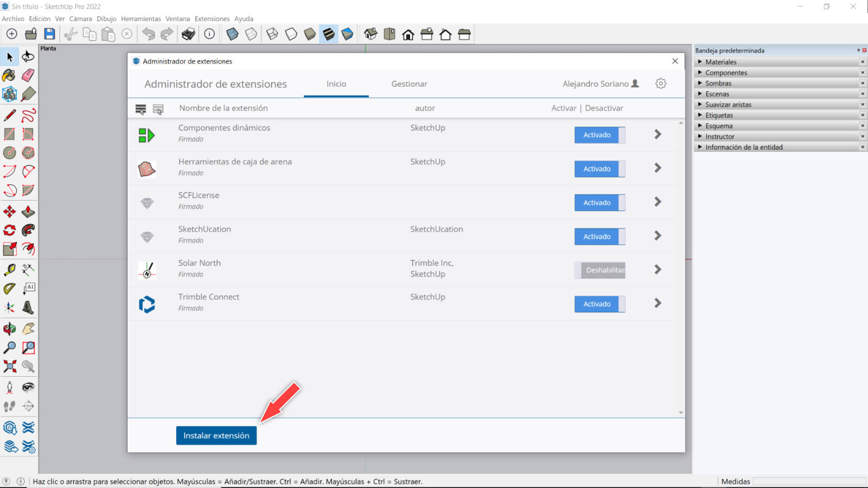Select the Move tool

(x=9, y=211)
